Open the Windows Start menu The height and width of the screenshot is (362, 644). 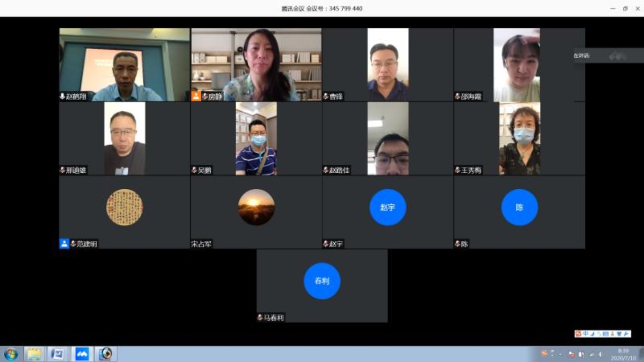pos(11,354)
